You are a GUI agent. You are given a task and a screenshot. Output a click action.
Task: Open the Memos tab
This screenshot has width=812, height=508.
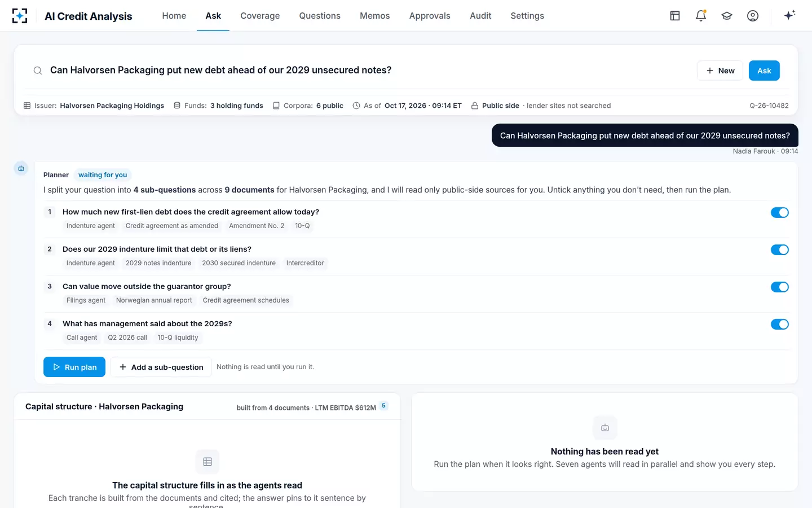(x=375, y=16)
